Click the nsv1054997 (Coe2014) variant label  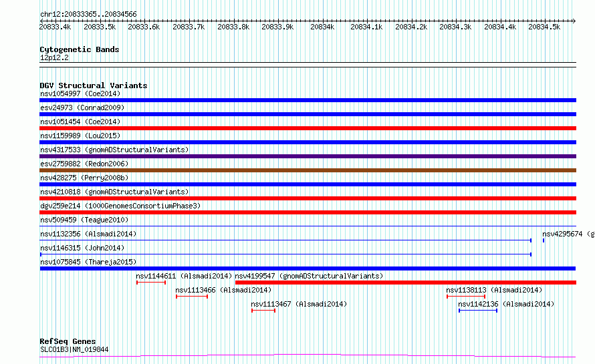(x=80, y=94)
